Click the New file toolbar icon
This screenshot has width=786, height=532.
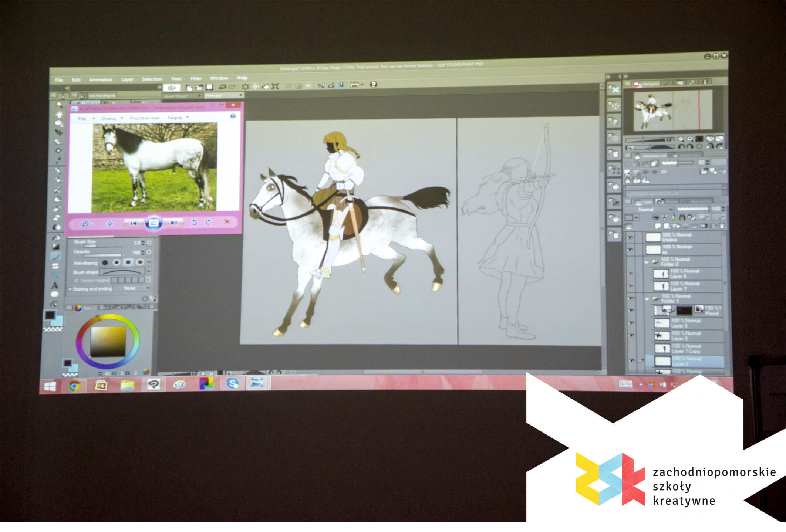[189, 87]
